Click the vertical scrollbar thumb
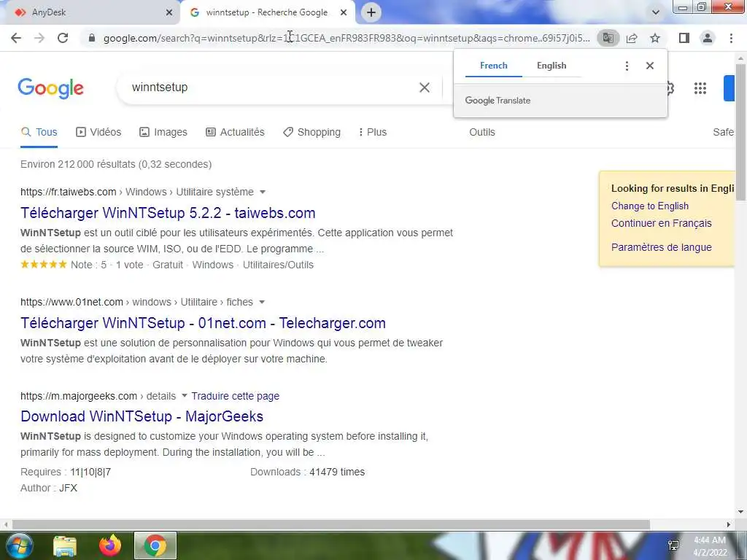Viewport: 747px width, 560px height. click(741, 131)
